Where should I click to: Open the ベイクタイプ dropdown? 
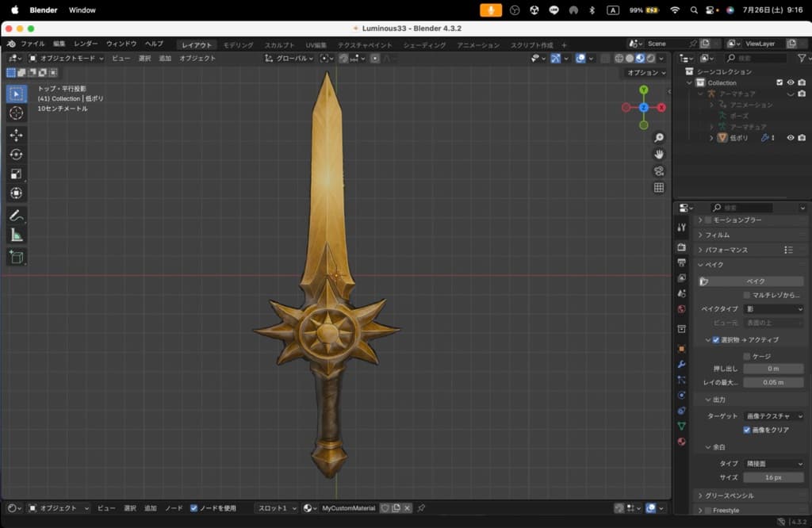pos(773,309)
